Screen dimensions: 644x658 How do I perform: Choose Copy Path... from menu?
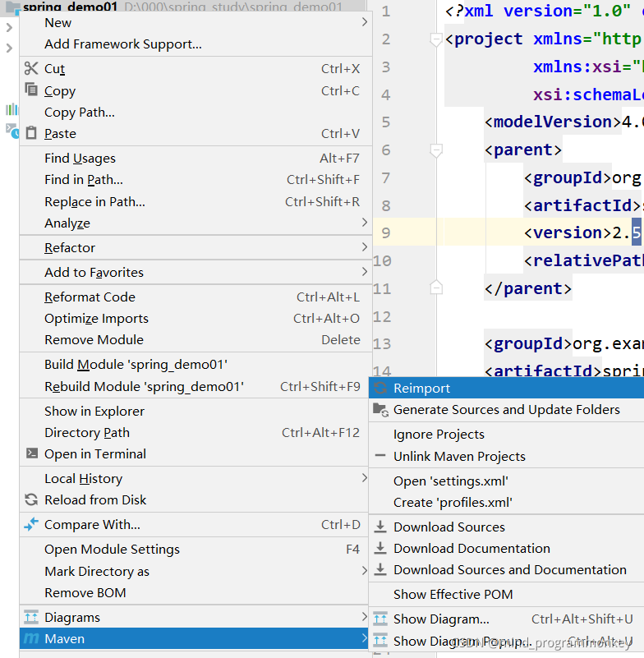(x=195, y=112)
